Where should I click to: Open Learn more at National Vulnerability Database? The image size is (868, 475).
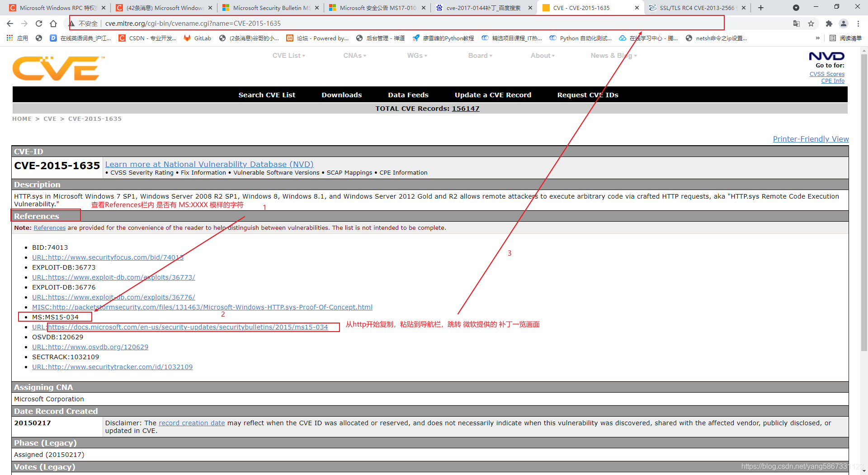pos(209,164)
